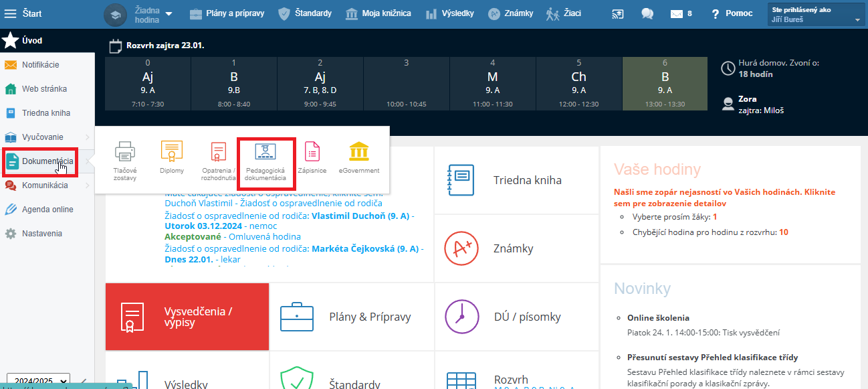Open the Triedna kniha sidebar item

click(x=45, y=113)
